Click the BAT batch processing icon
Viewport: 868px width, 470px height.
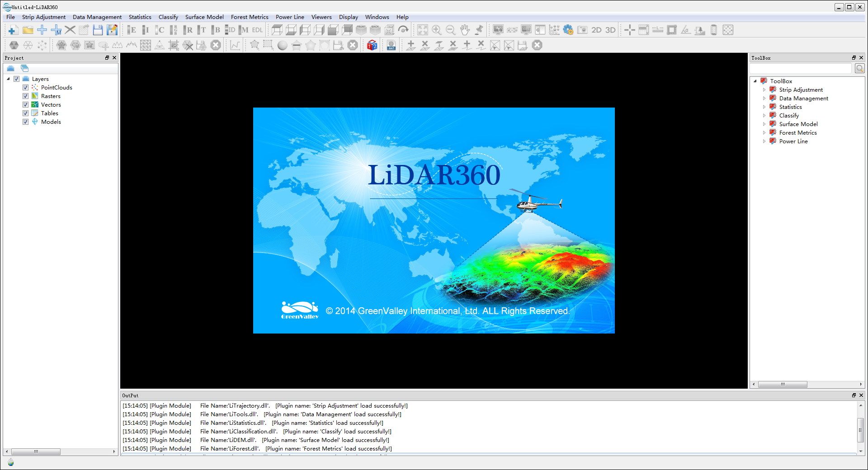pyautogui.click(x=392, y=45)
